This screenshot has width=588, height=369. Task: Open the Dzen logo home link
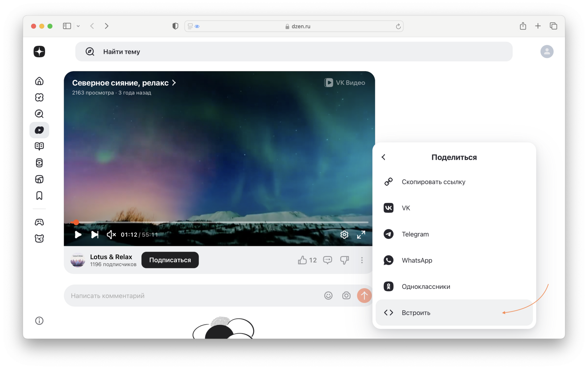pyautogui.click(x=39, y=52)
